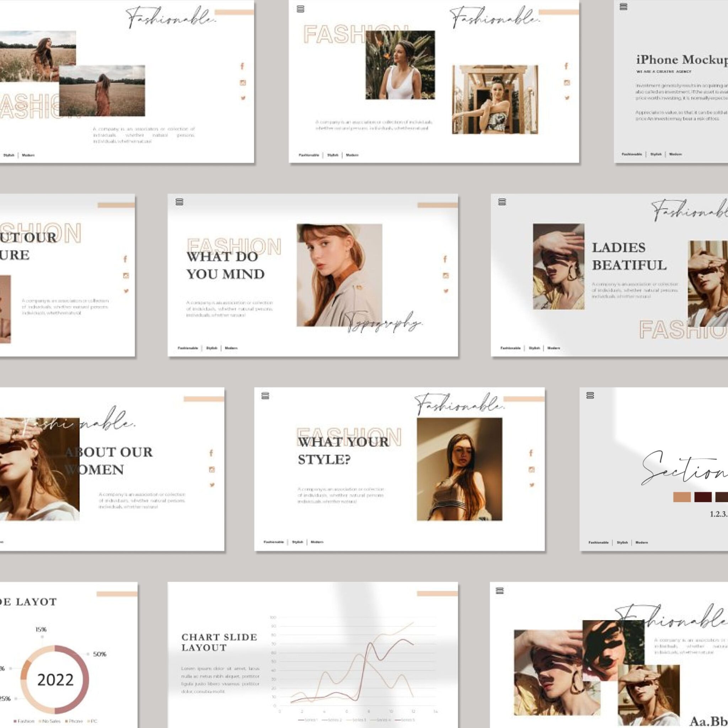
Task: Click the Fashion legend entry under the donut chart
Action: [24, 721]
